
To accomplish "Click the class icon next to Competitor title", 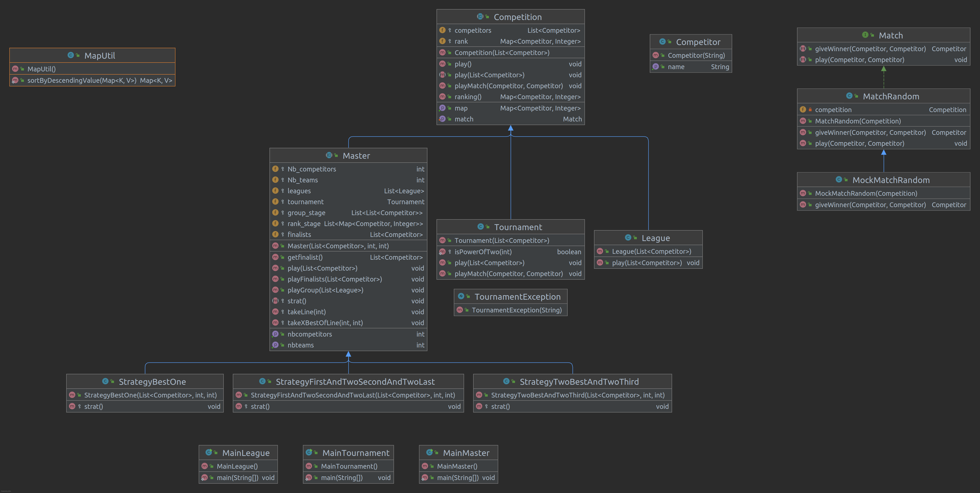I will (662, 41).
